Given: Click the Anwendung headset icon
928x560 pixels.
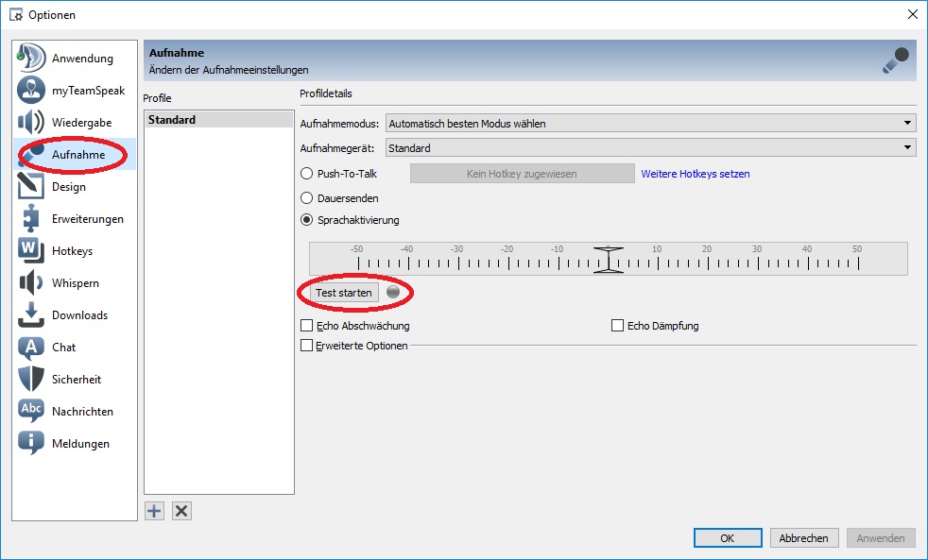Looking at the screenshot, I should [x=31, y=59].
